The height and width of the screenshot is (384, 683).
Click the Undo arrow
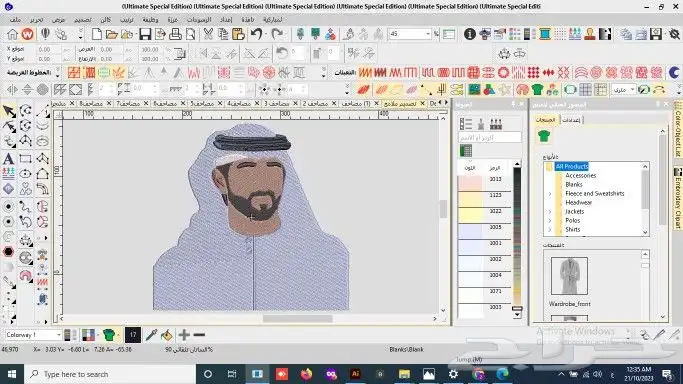(x=257, y=34)
